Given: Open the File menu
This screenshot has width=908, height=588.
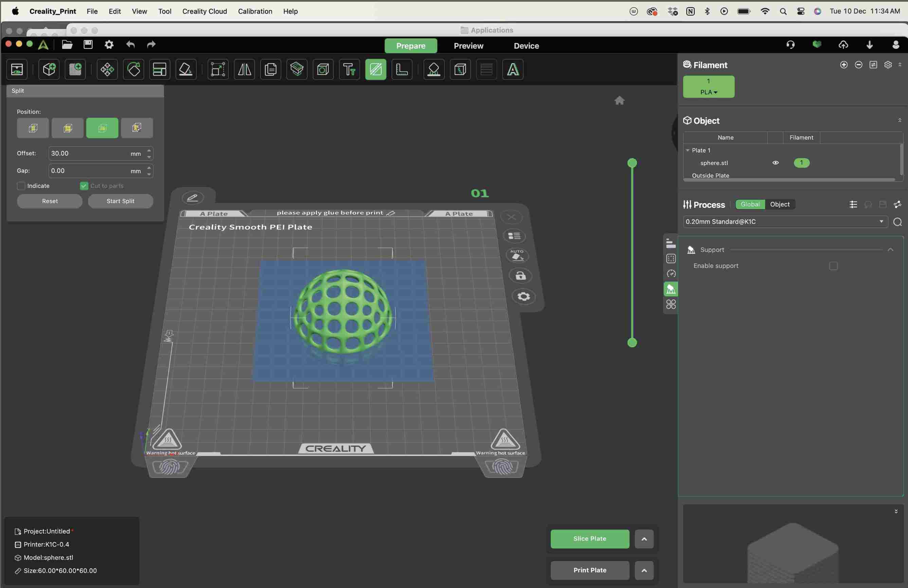Looking at the screenshot, I should coord(92,11).
